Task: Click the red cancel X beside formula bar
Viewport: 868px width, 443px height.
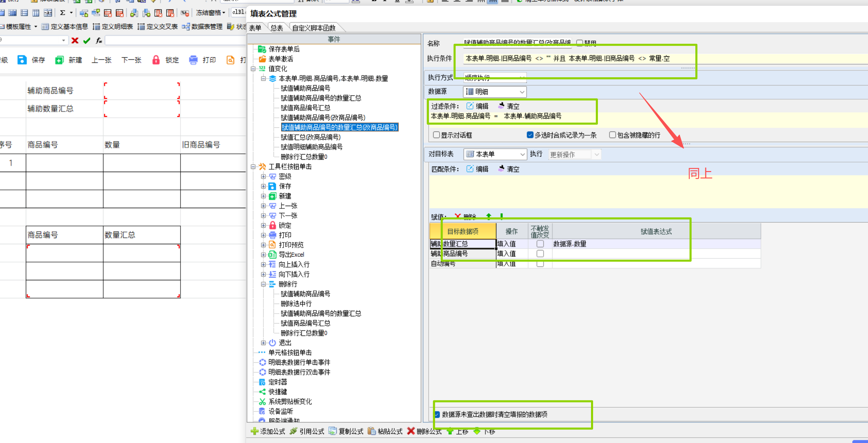Action: (x=75, y=41)
